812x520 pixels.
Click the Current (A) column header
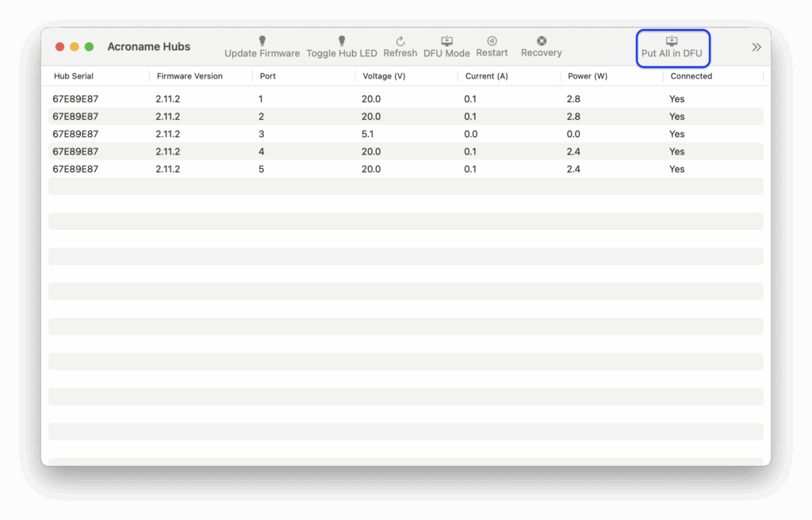[x=487, y=76]
